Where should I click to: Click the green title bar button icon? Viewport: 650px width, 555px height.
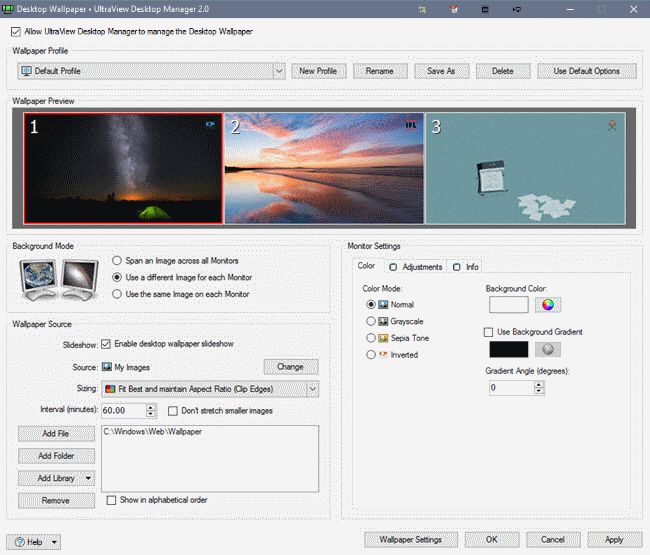422,9
